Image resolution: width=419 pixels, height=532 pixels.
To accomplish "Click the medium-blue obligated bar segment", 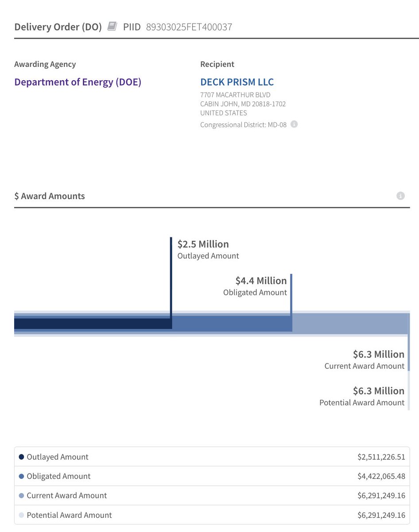I will (231, 324).
